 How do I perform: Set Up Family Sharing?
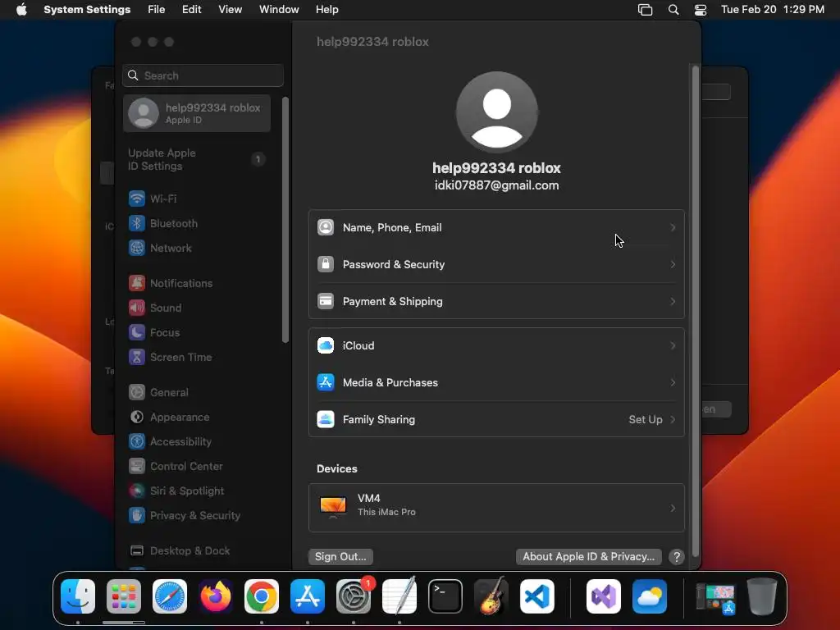[x=496, y=420]
